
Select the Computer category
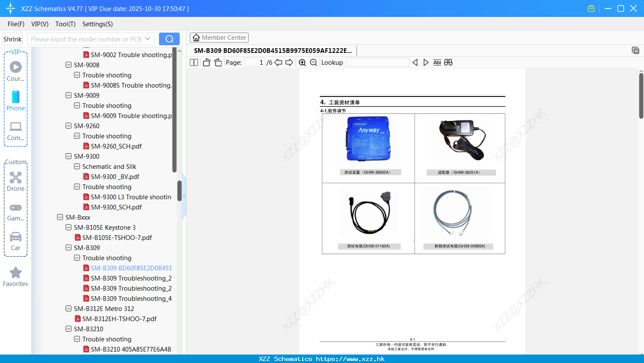pyautogui.click(x=16, y=131)
